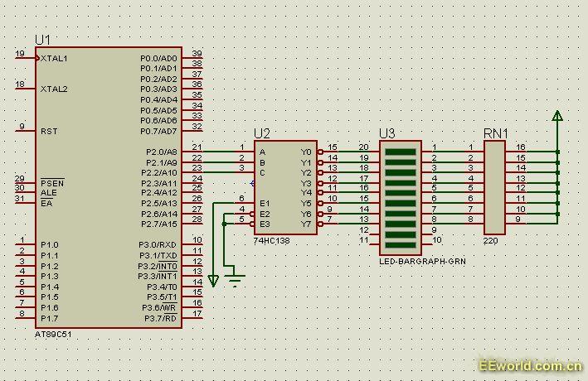The height and width of the screenshot is (381, 588).
Task: Click the P1.0 pin label
Action: tap(50, 245)
